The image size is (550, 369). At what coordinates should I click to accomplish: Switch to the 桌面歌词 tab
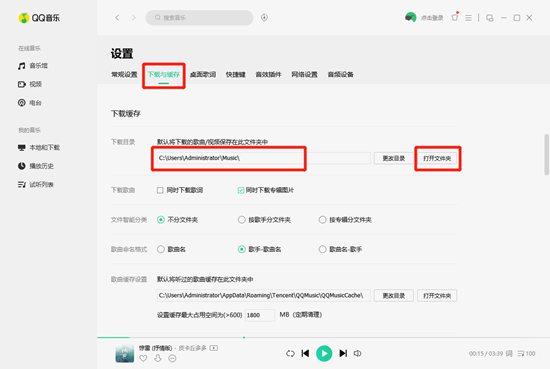coord(203,74)
